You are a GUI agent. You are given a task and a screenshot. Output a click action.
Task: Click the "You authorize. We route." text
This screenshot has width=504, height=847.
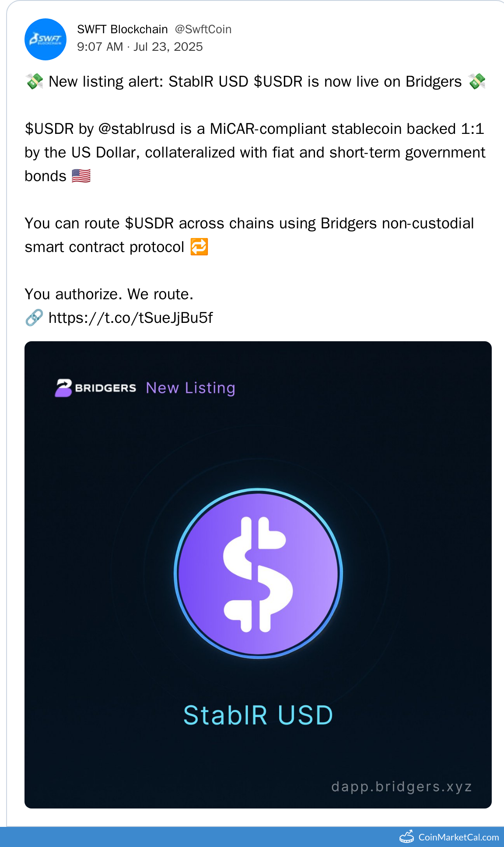(x=109, y=294)
